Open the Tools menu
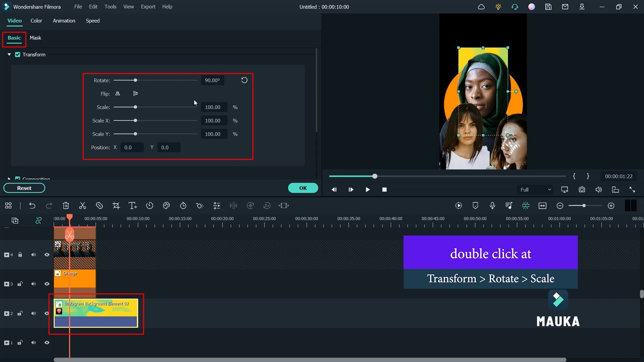 (110, 7)
